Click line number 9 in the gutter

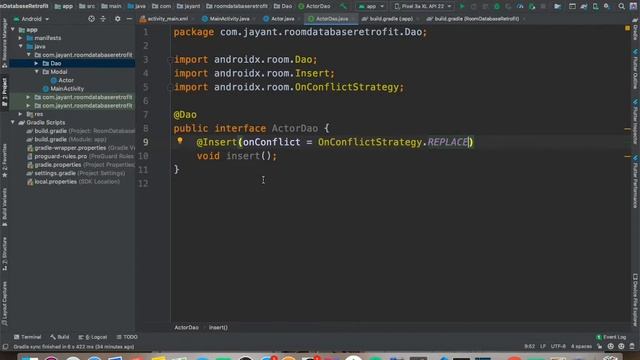coord(146,142)
